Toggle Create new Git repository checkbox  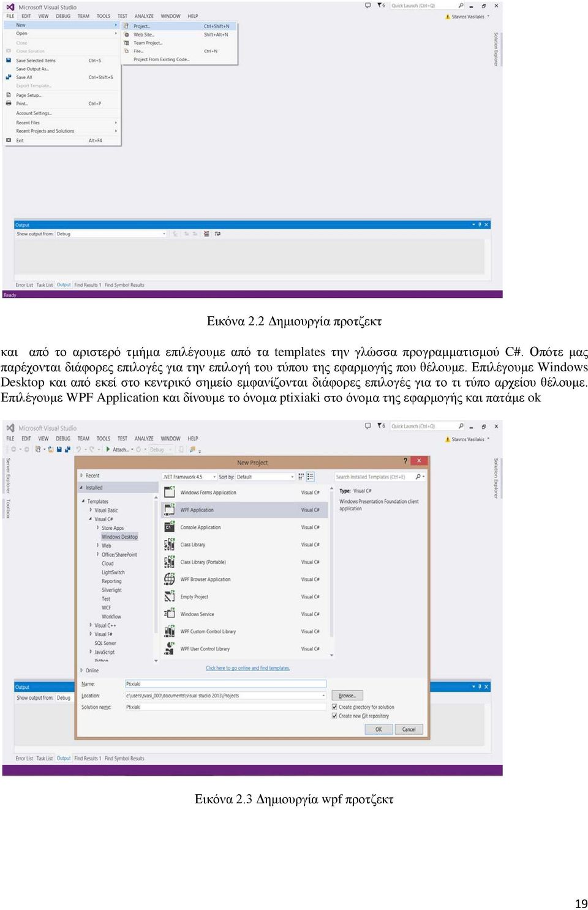334,715
